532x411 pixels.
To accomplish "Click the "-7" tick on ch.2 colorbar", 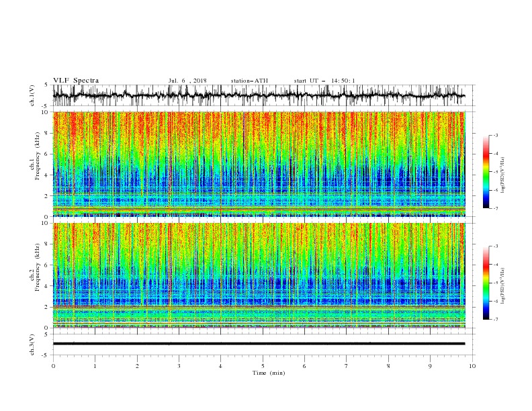I will tap(496, 319).
